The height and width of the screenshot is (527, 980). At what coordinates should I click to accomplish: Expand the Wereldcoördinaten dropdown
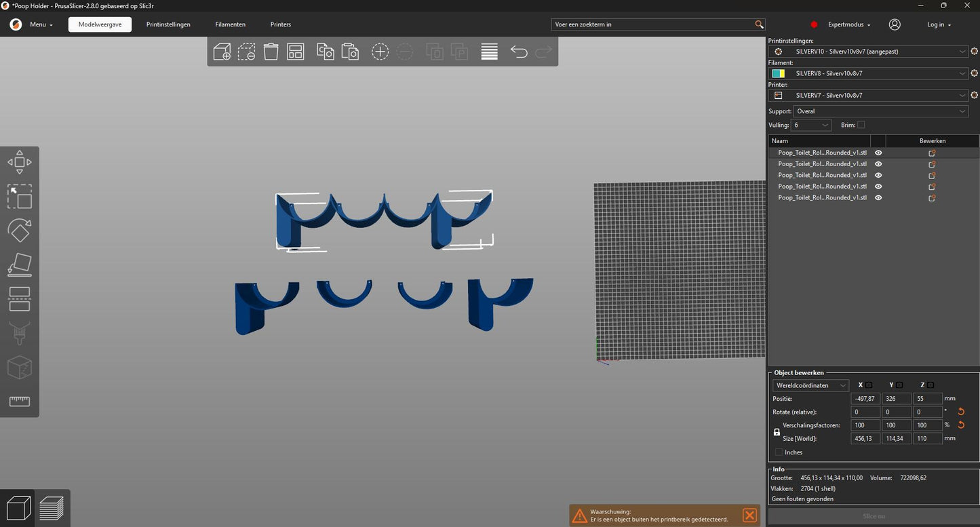(810, 385)
